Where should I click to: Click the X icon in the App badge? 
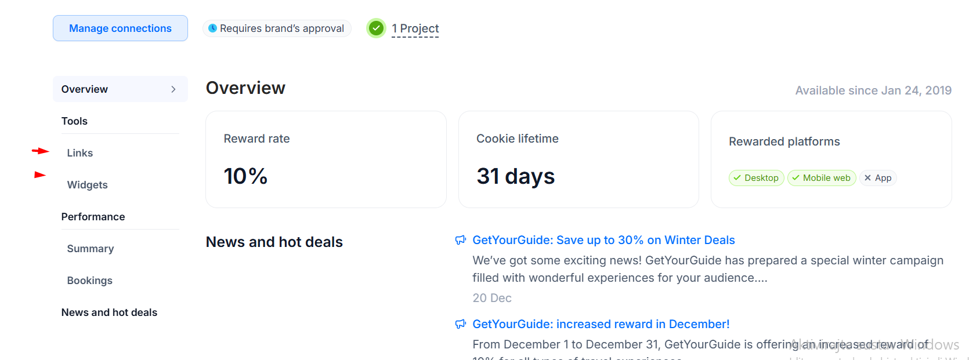click(867, 178)
